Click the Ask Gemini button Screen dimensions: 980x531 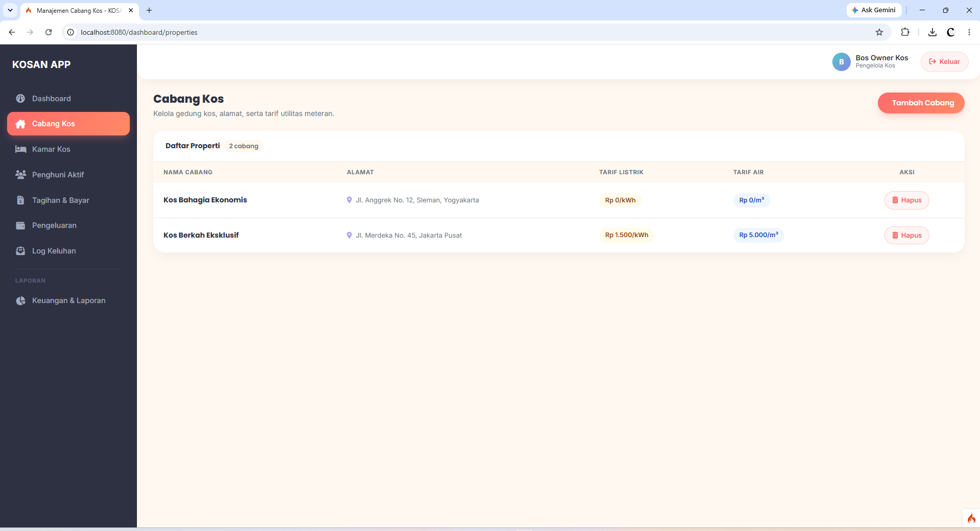point(874,10)
